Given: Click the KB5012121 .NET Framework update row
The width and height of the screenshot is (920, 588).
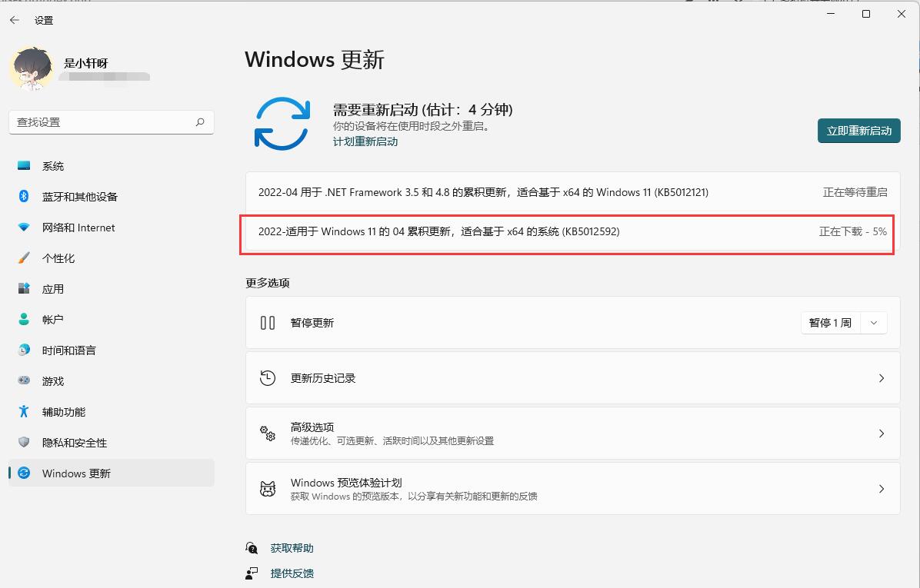Looking at the screenshot, I should coord(572,192).
